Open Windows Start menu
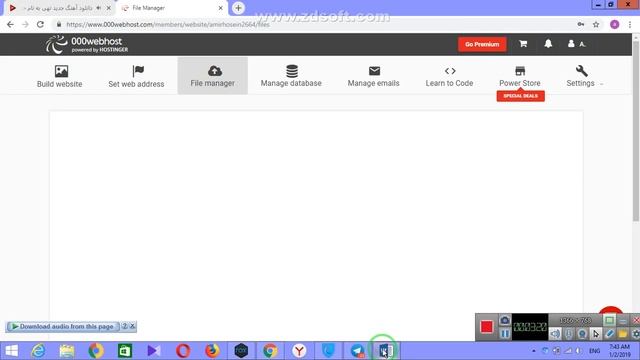The width and height of the screenshot is (640, 360). click(11, 351)
